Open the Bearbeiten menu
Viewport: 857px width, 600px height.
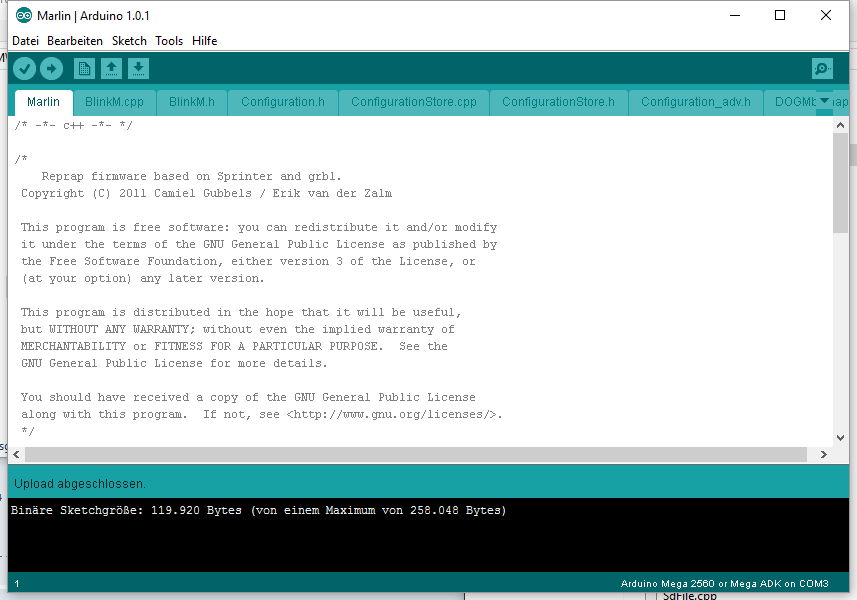[x=75, y=41]
